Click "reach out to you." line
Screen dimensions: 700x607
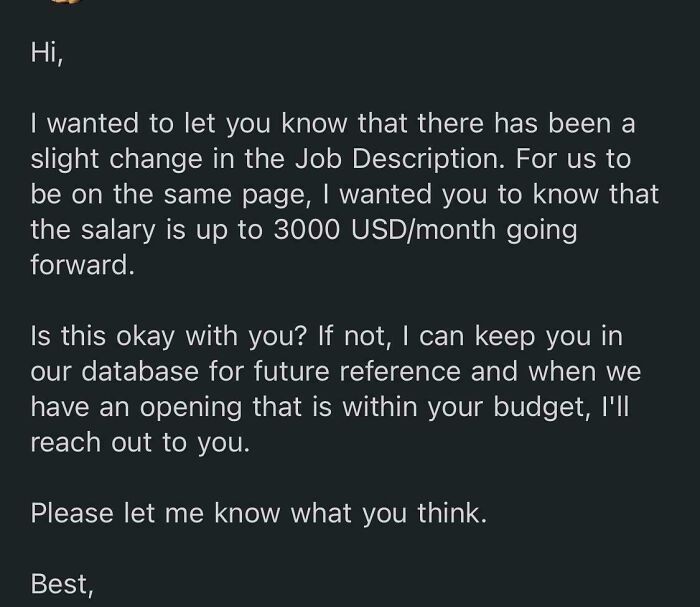(x=140, y=443)
